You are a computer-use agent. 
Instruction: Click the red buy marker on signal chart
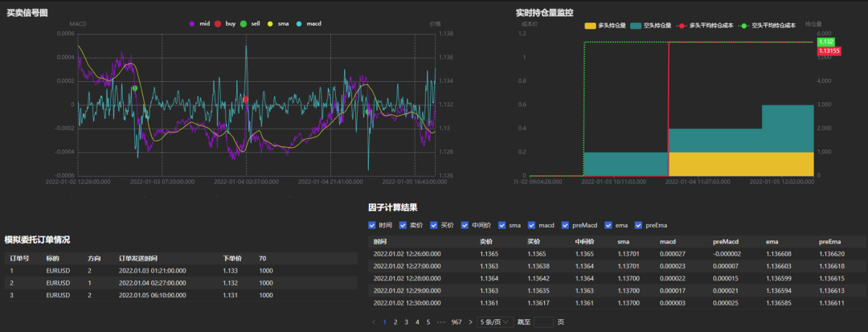(x=246, y=99)
